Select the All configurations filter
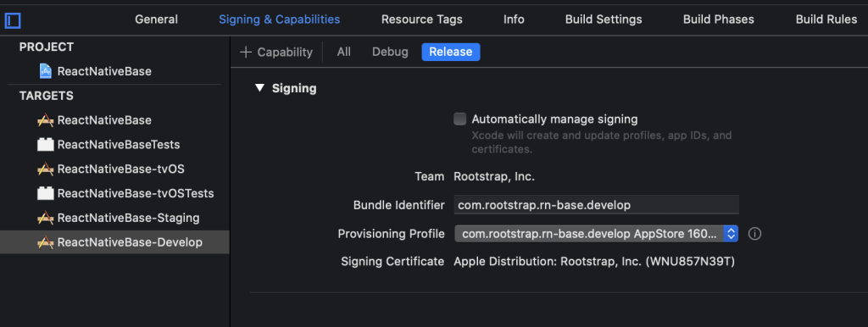The image size is (868, 327). (x=344, y=52)
